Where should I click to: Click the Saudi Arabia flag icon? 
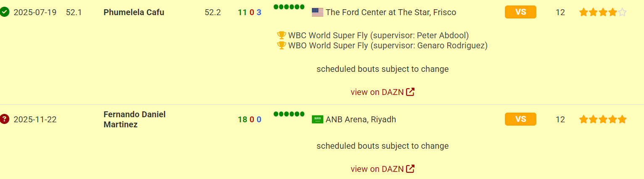[x=317, y=120]
